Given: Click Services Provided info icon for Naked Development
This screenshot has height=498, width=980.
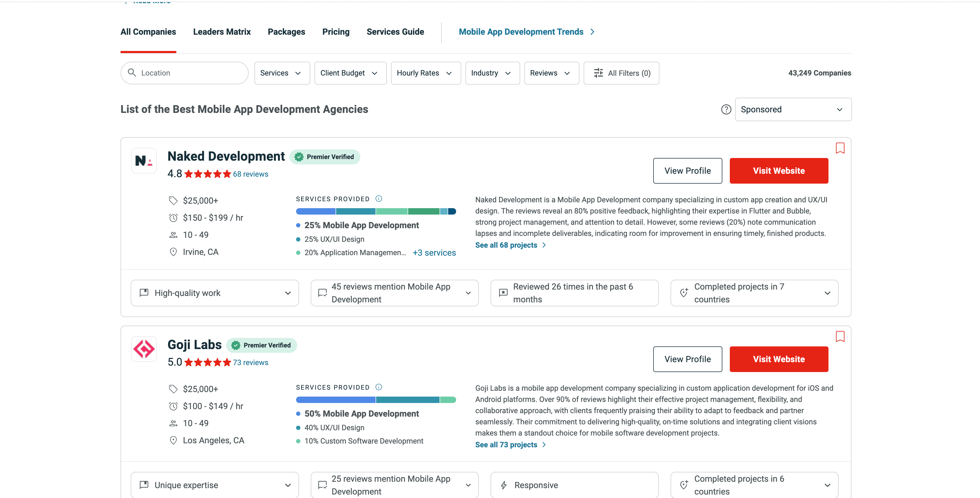Looking at the screenshot, I should [x=379, y=199].
